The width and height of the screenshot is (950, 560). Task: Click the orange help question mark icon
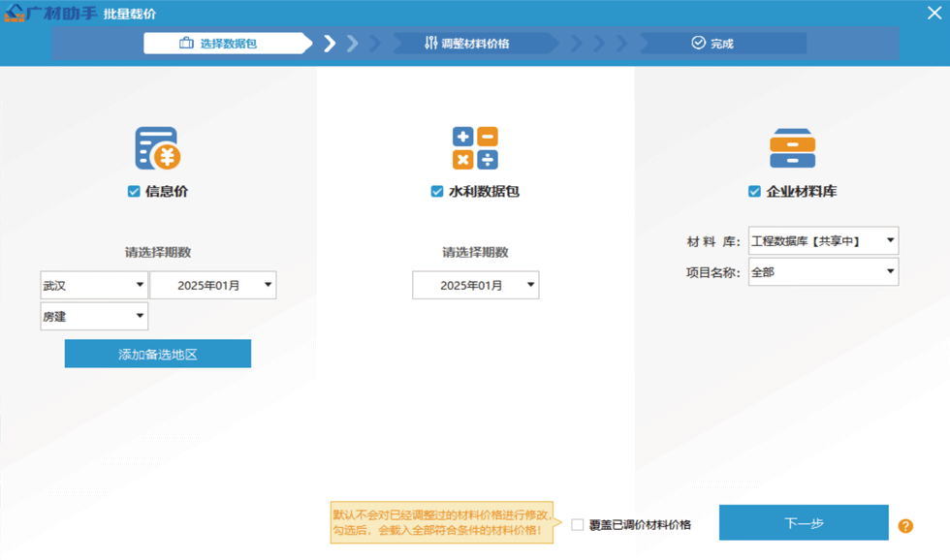coord(905,526)
